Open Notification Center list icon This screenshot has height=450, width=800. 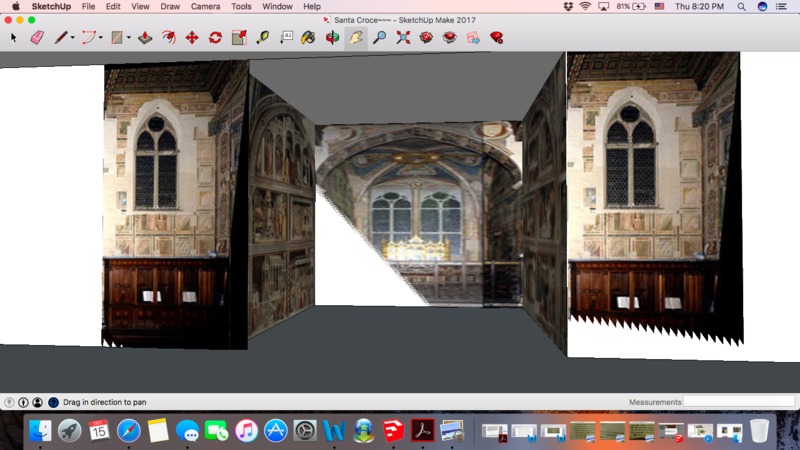(x=781, y=7)
